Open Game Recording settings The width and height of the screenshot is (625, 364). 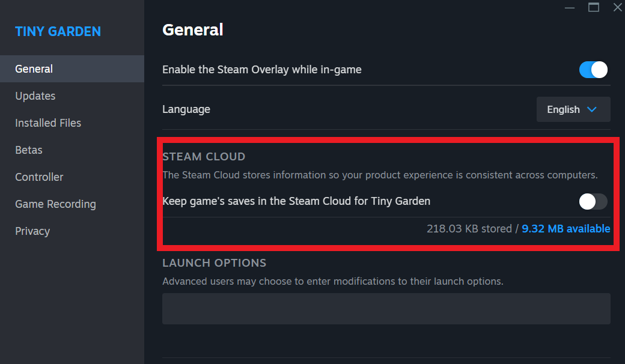55,204
